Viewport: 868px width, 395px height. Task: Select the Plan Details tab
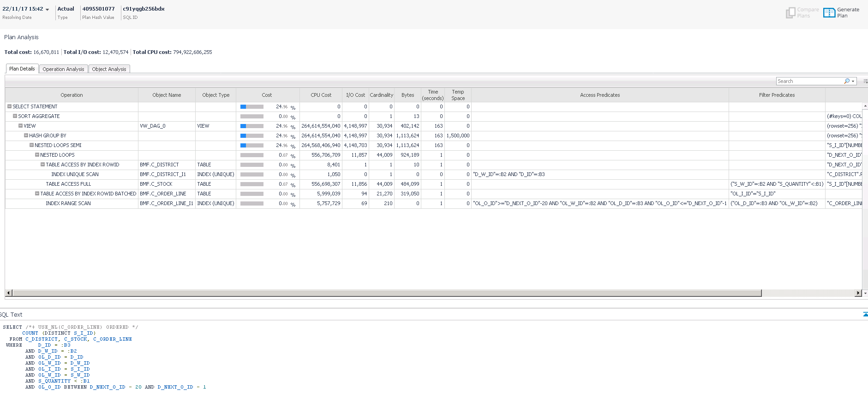(x=22, y=69)
